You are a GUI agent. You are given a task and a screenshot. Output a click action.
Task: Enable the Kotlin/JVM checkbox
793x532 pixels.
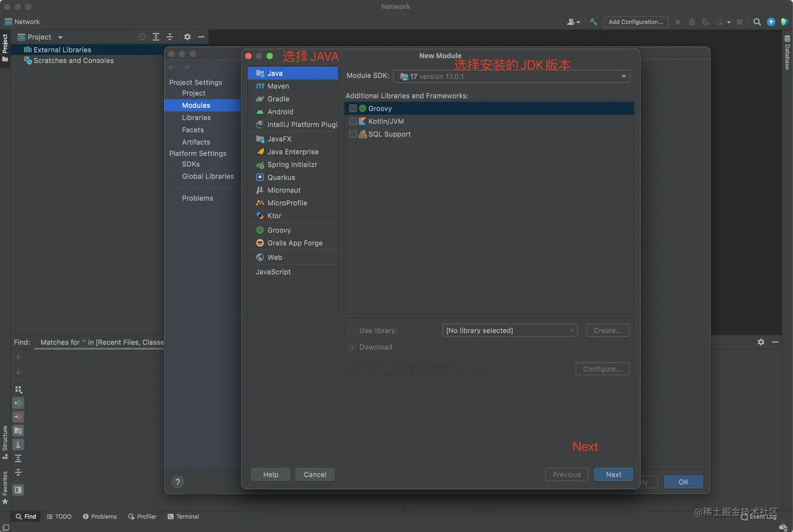pos(353,121)
